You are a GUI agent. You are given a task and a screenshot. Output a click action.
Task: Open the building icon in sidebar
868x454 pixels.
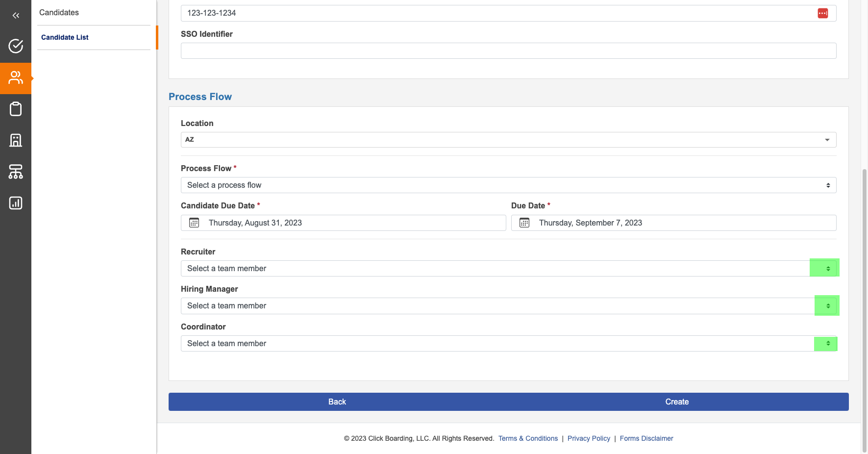click(x=16, y=140)
